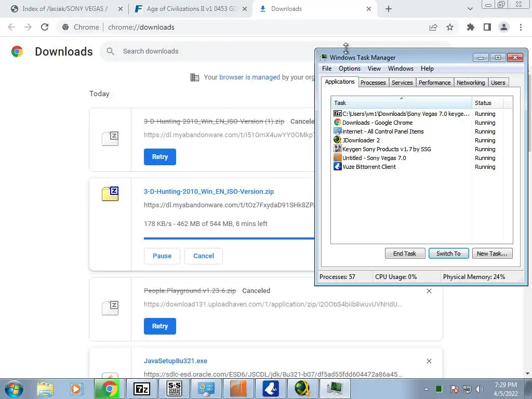Select Downloads - Google Chrome task
Viewport: 532px width, 399px height.
[417, 123]
